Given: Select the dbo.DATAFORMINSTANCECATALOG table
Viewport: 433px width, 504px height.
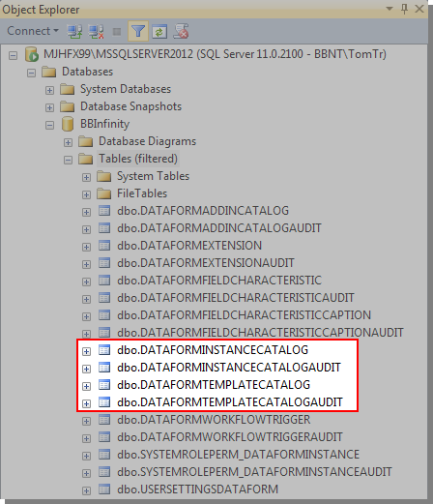Looking at the screenshot, I should pyautogui.click(x=213, y=350).
